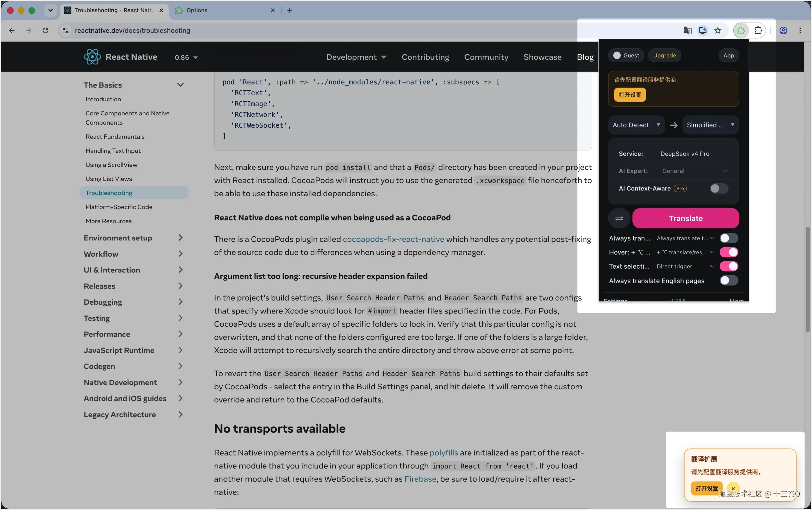Bookmark this page with the star icon
812x510 pixels.
tap(718, 30)
